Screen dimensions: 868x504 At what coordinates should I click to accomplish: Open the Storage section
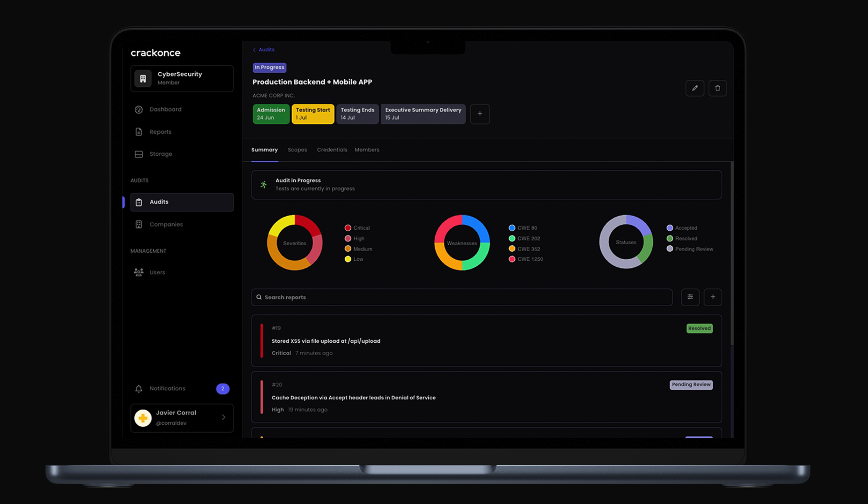tap(160, 154)
